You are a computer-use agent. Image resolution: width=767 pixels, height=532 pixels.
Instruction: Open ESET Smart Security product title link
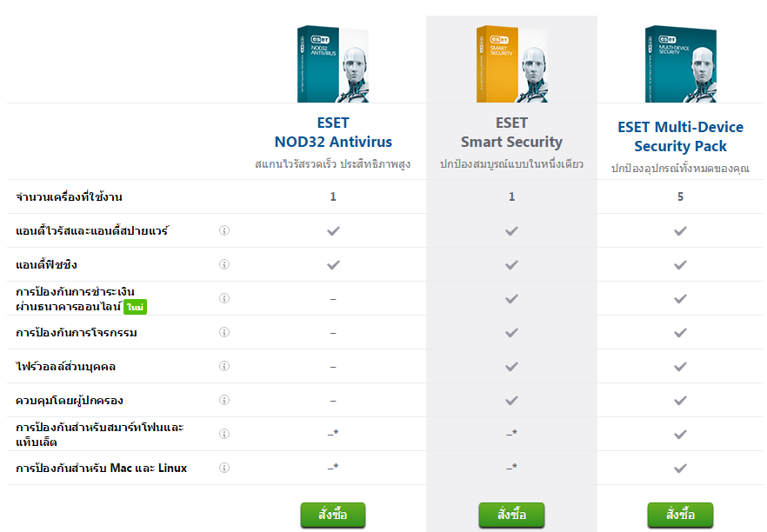pyautogui.click(x=511, y=132)
